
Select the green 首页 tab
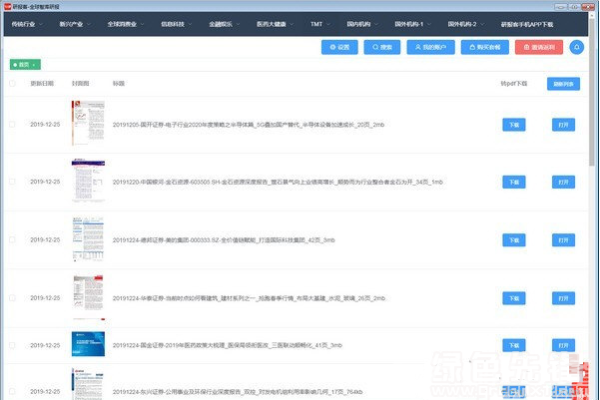pos(25,65)
